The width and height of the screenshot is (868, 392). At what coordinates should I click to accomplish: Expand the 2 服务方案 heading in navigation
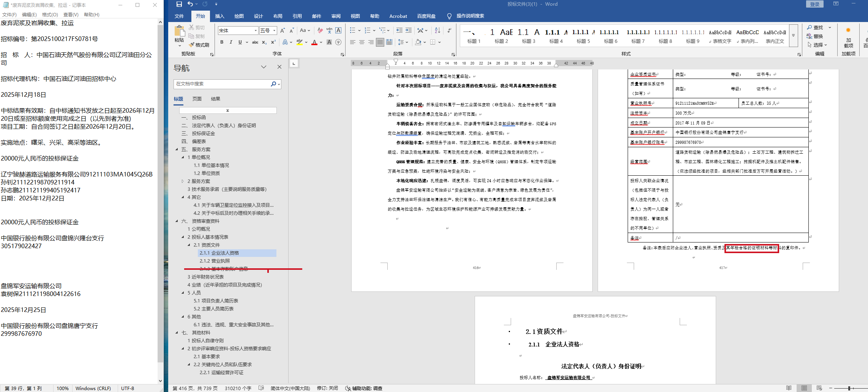(183, 181)
